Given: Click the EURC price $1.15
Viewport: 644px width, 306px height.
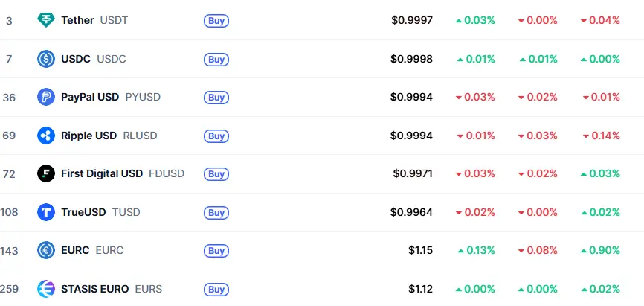Looking at the screenshot, I should tap(420, 250).
